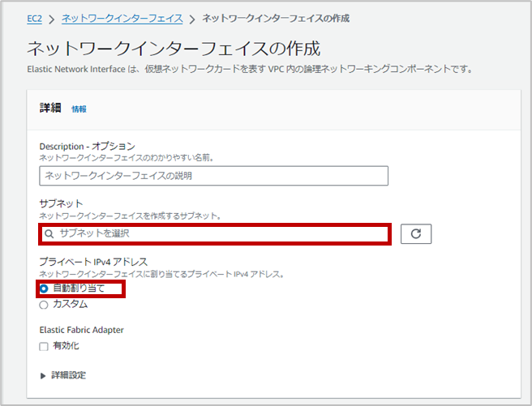Open the 情報 info link

(x=79, y=109)
